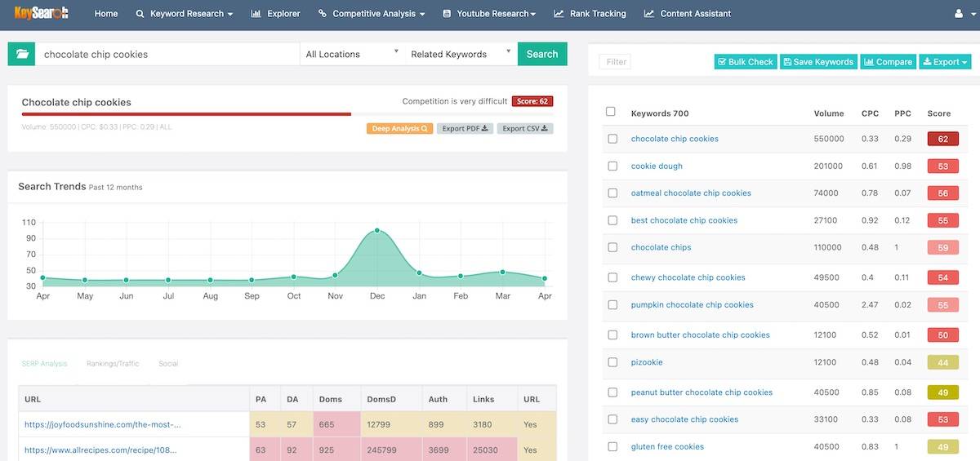Click the Deep Analysis button
Screen dimensions: 980x461
(x=400, y=129)
